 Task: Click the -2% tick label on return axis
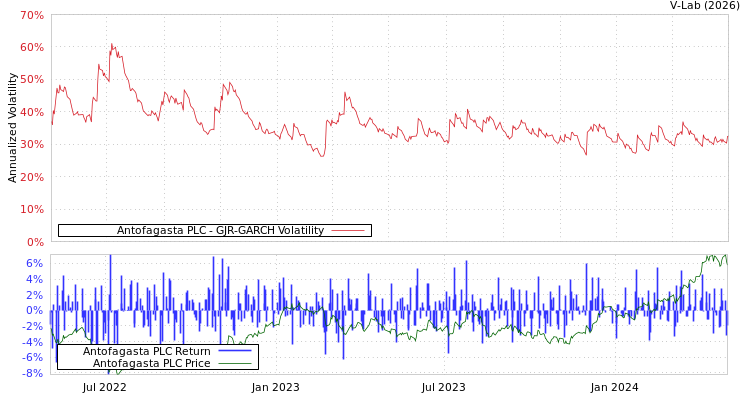[32, 326]
